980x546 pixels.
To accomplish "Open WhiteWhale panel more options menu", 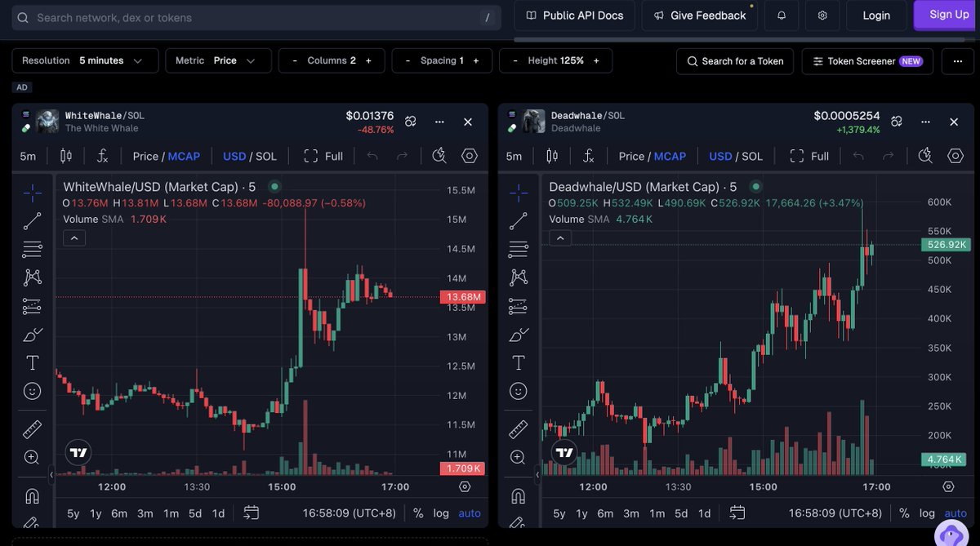I will (439, 122).
